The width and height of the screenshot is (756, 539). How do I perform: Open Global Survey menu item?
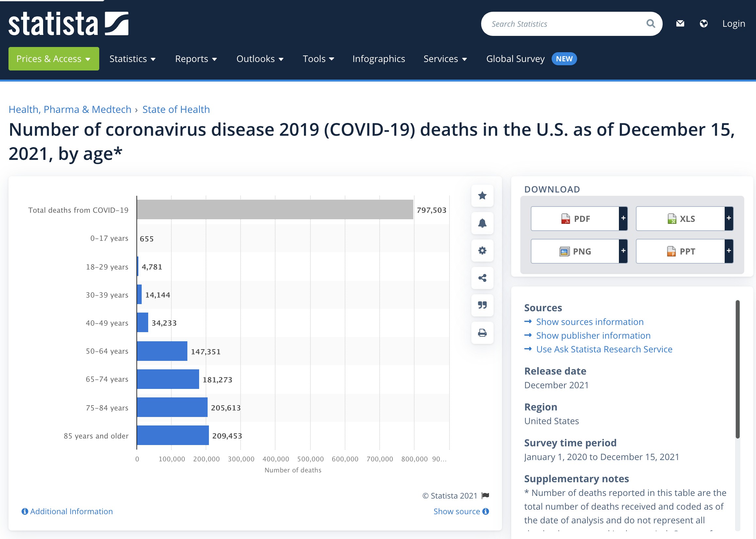pyautogui.click(x=515, y=59)
